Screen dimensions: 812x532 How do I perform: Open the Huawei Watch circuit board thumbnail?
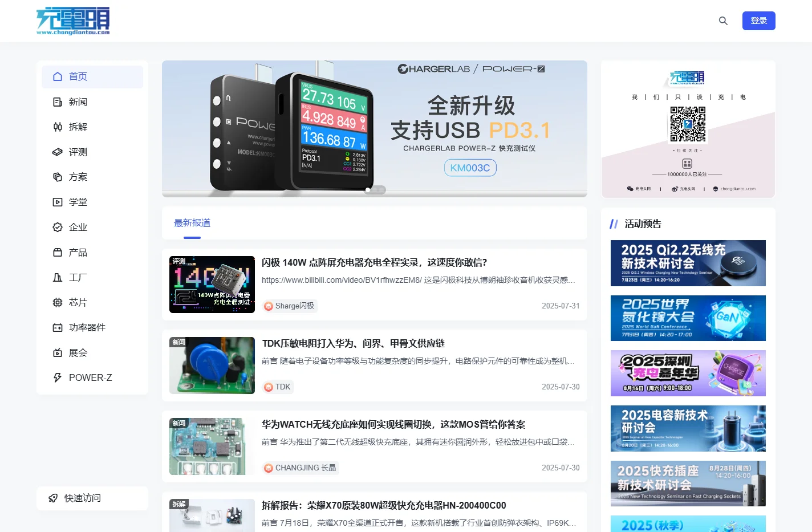212,446
